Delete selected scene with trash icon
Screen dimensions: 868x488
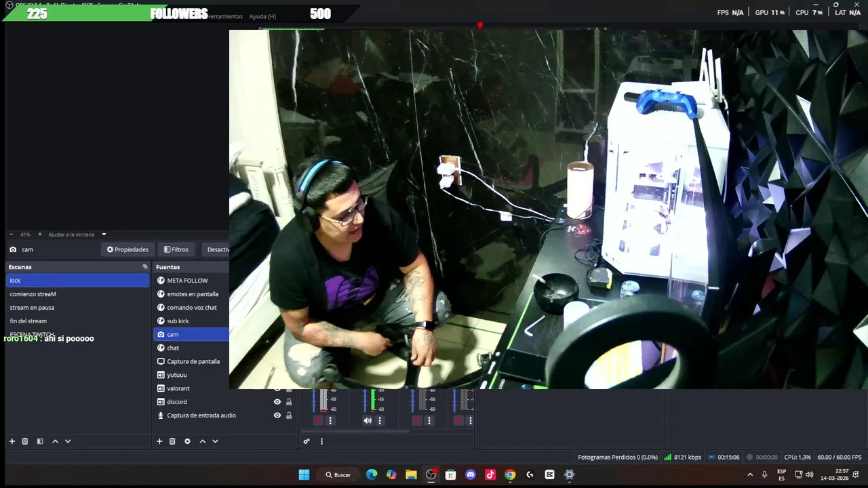(25, 441)
